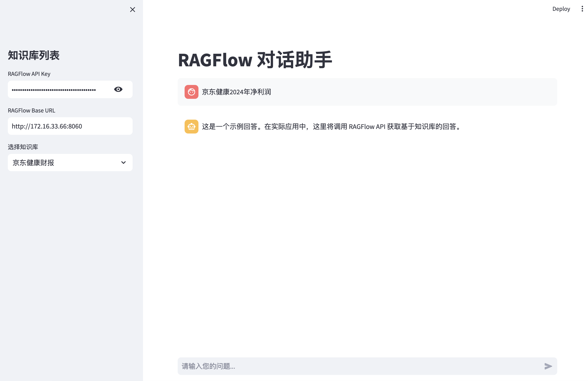Click the RAGFlow Base URL label

31,111
